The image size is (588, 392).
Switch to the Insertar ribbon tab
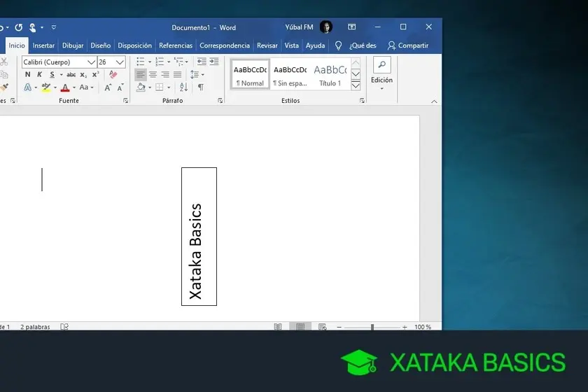43,45
